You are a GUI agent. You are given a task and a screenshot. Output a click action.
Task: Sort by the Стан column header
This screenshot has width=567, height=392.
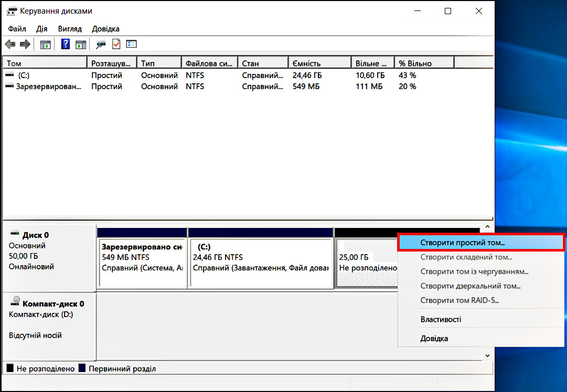click(263, 63)
